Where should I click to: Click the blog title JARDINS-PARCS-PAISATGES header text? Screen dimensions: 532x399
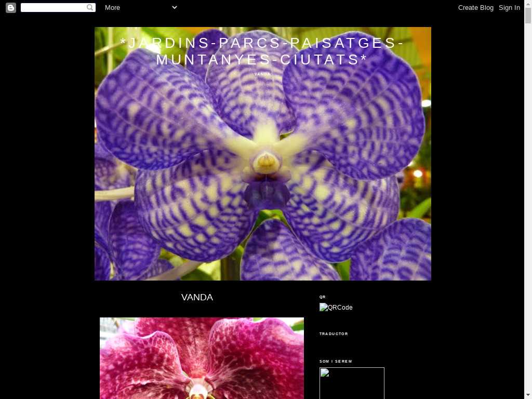[x=262, y=51]
